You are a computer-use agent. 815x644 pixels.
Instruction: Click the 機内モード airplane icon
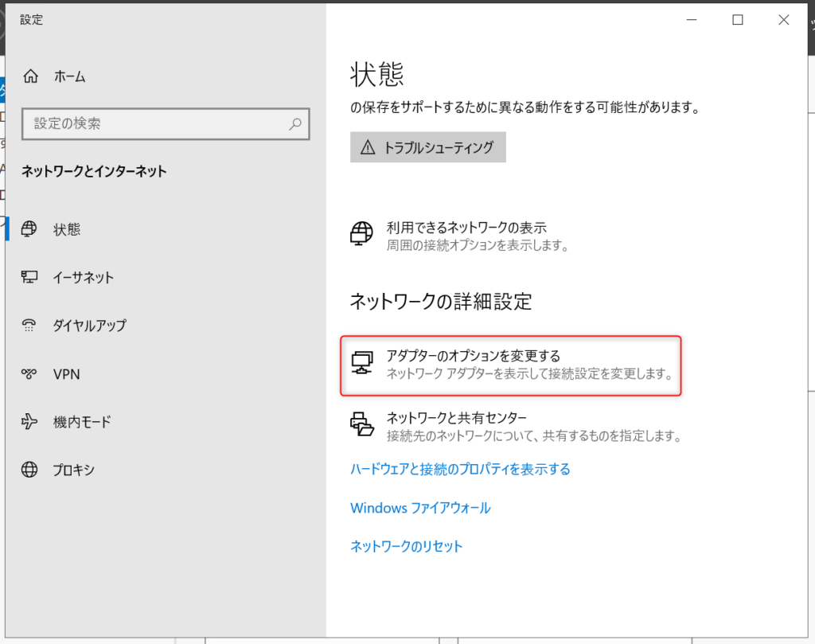click(x=30, y=422)
